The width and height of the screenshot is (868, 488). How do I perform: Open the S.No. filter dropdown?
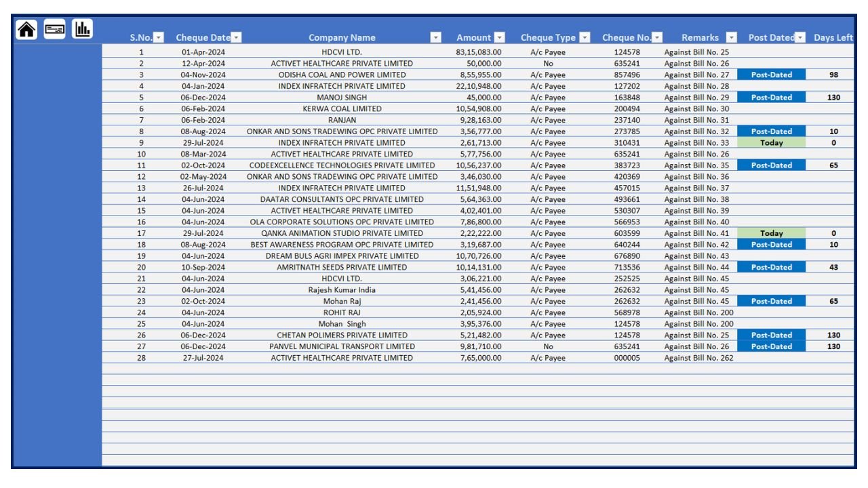point(159,37)
